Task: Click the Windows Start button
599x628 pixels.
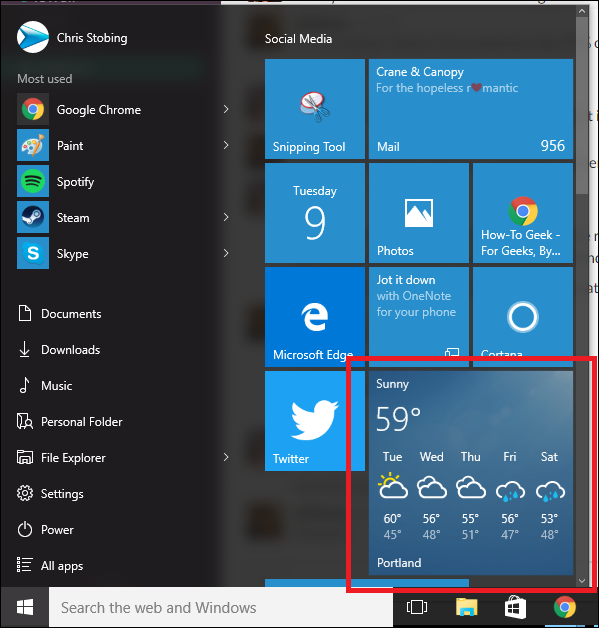Action: 25,608
